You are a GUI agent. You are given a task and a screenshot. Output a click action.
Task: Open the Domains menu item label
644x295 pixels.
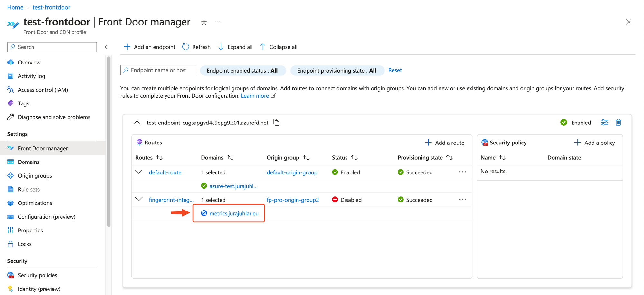tap(29, 162)
